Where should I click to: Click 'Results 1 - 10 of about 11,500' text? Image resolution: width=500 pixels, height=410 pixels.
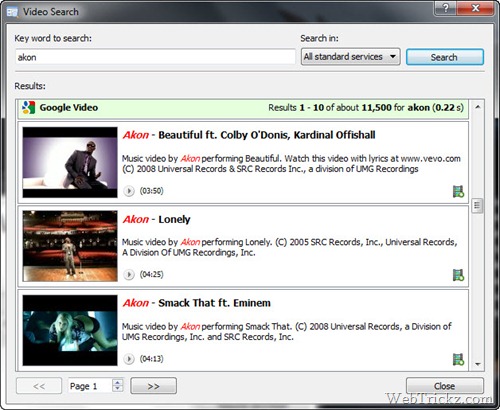[366, 108]
